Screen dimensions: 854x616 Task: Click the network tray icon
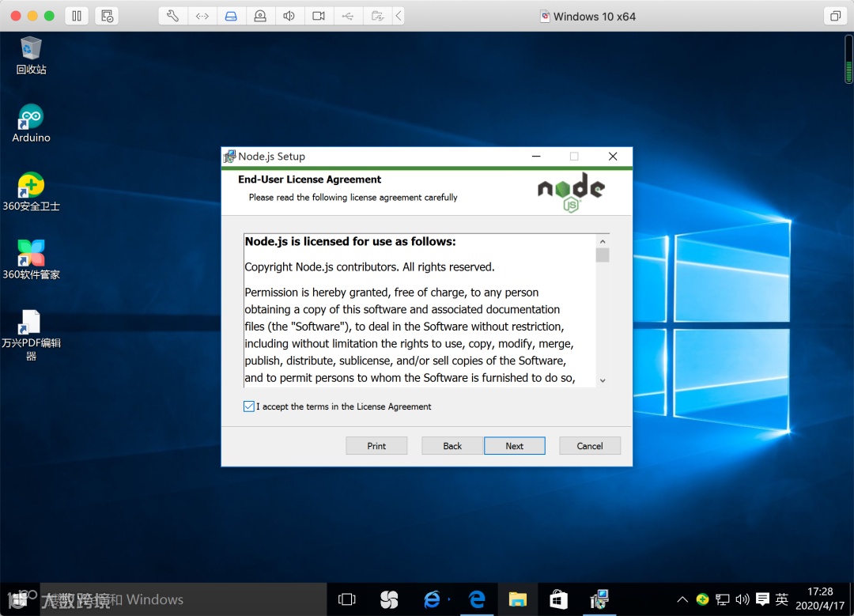[722, 599]
